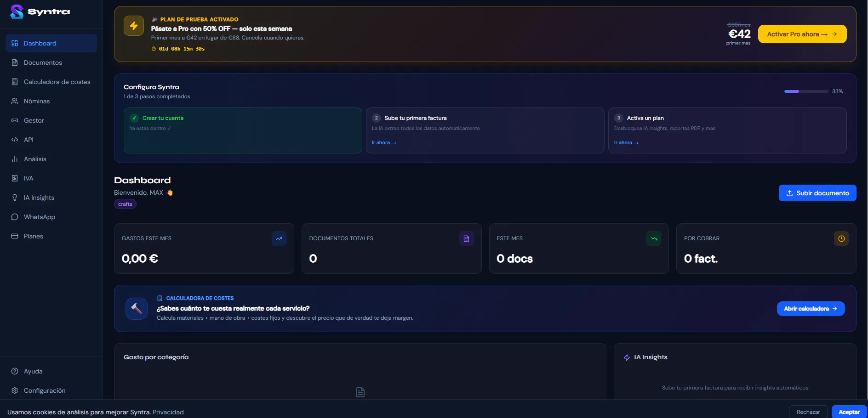Viewport: 868px width, 418px height.
Task: Click the countdown timer clock icon
Action: (154, 49)
